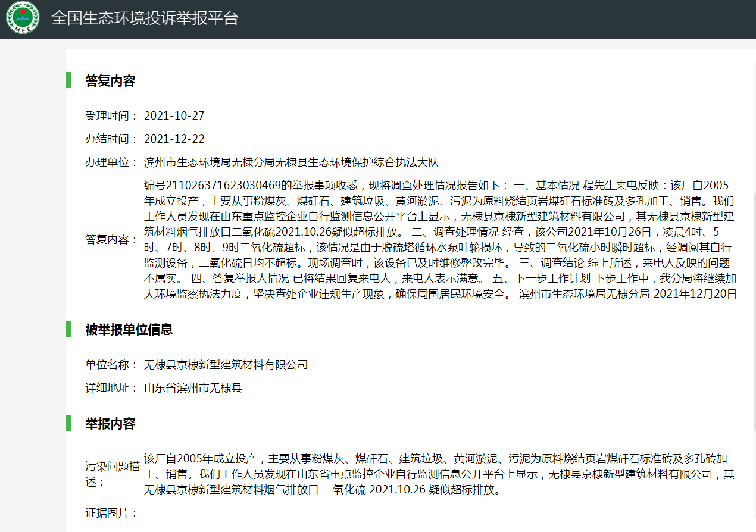The width and height of the screenshot is (756, 532).
Task: Click the 证据图片 label
Action: [111, 512]
